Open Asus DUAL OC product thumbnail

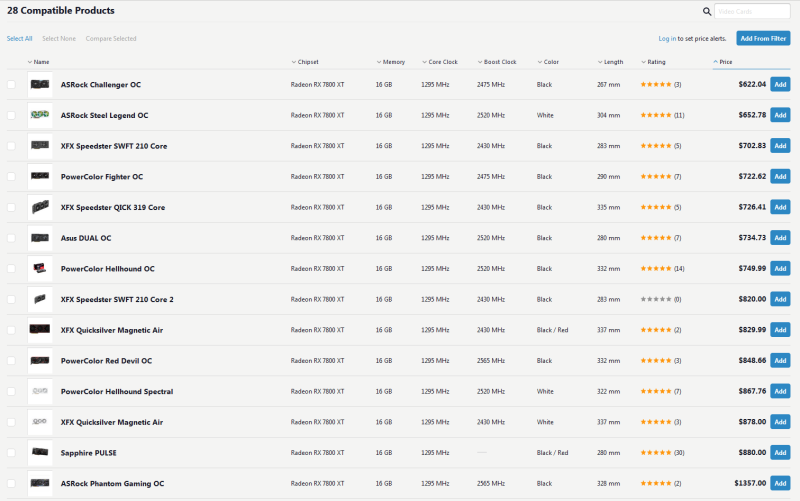coord(40,238)
